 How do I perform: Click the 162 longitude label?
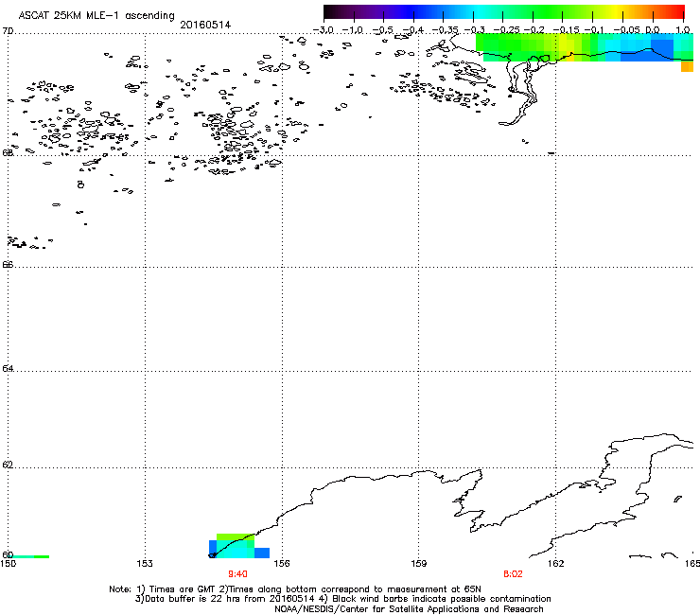click(555, 564)
